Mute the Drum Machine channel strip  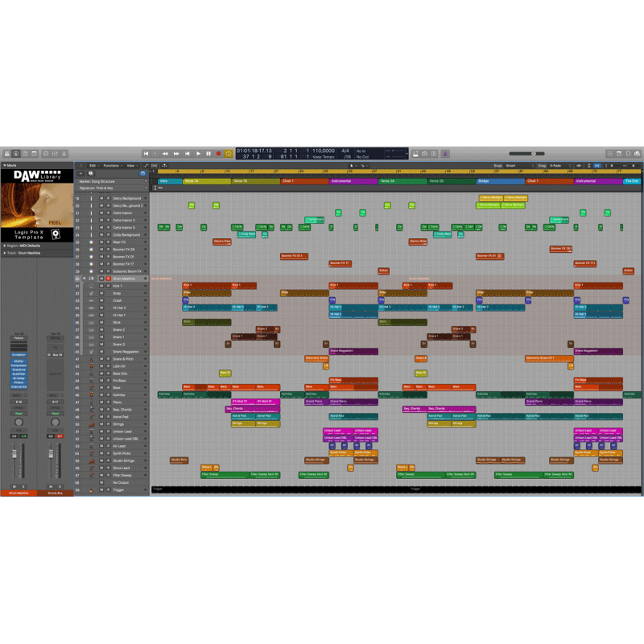click(14, 486)
